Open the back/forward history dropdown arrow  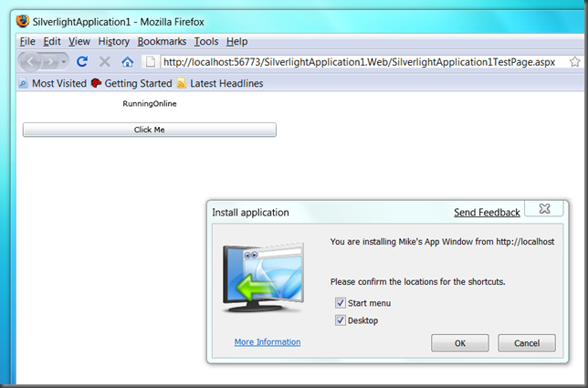[x=64, y=61]
